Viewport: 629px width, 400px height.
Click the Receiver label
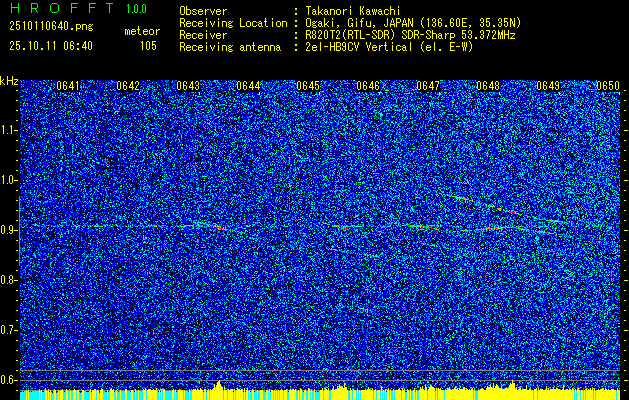[203, 35]
